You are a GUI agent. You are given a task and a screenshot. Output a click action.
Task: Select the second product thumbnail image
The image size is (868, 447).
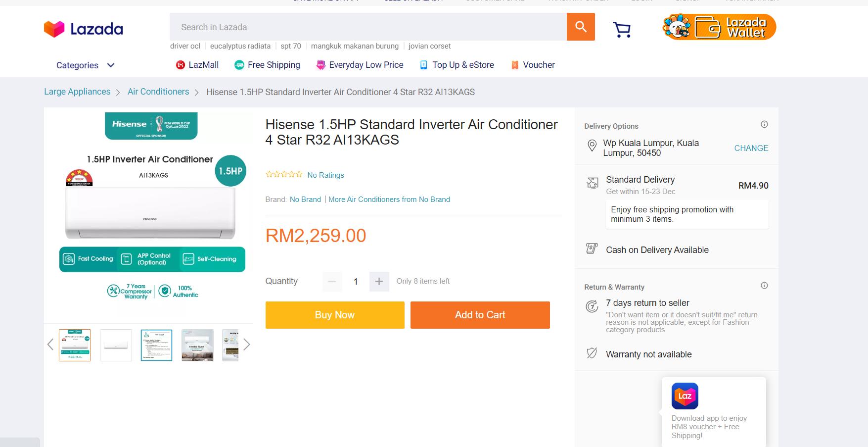pyautogui.click(x=116, y=345)
